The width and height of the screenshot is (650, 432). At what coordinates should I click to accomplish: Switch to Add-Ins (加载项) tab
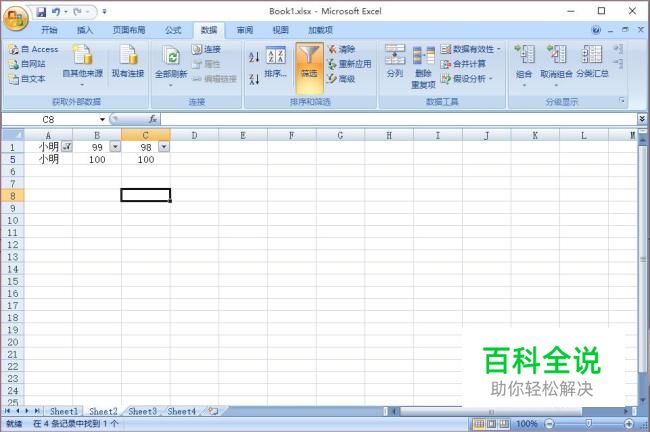pos(320,30)
